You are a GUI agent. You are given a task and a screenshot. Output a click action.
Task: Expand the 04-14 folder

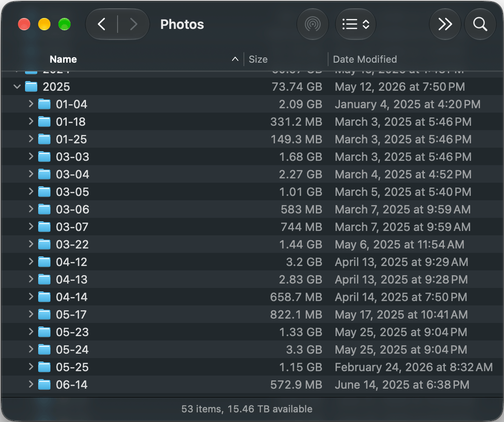coord(31,296)
